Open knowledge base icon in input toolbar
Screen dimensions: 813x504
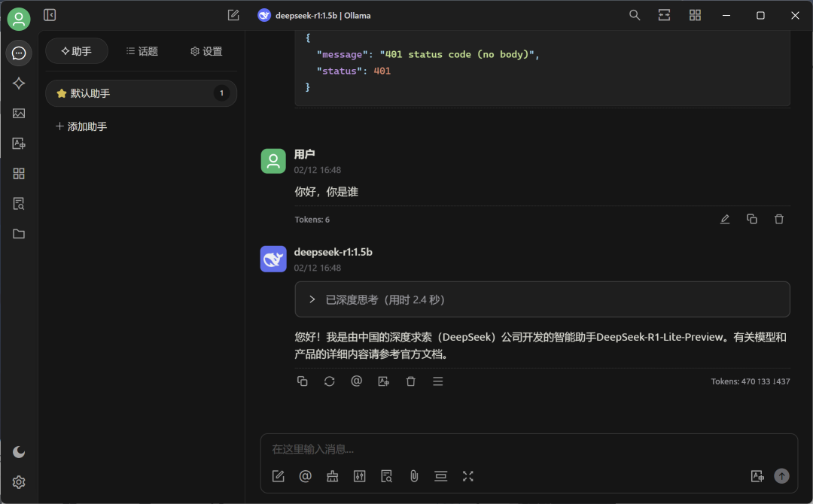click(x=387, y=476)
